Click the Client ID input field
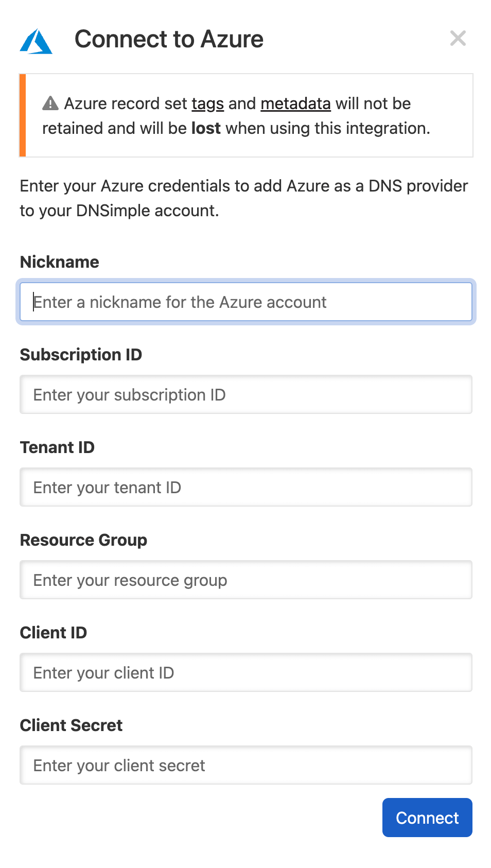Screen dimensions: 491x868 point(246,672)
